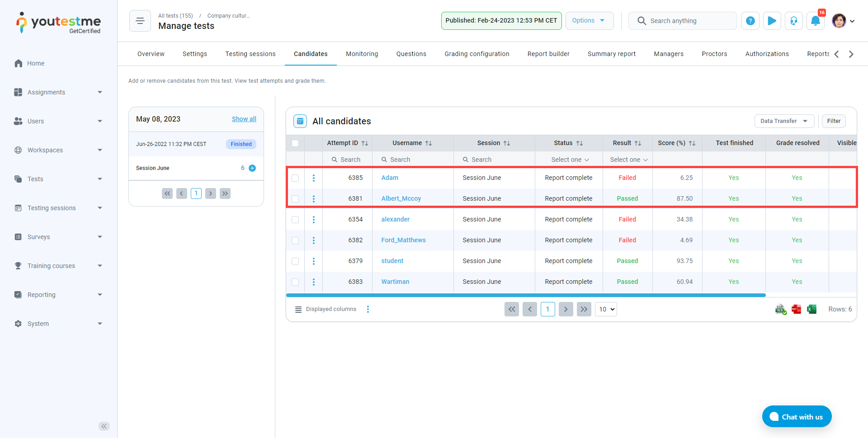This screenshot has width=868, height=438.
Task: Export table as PDF icon
Action: click(x=796, y=309)
